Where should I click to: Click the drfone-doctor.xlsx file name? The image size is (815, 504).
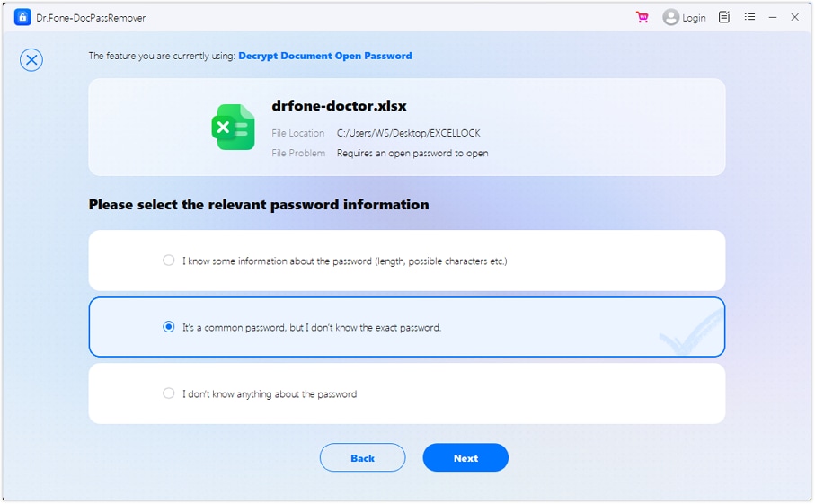[x=339, y=106]
